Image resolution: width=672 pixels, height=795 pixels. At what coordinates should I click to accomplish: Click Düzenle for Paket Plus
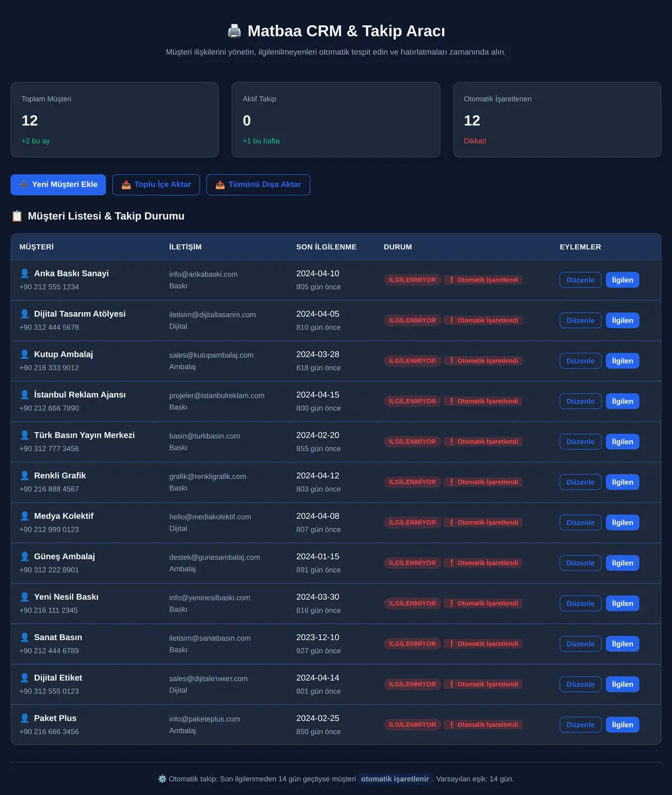click(581, 724)
